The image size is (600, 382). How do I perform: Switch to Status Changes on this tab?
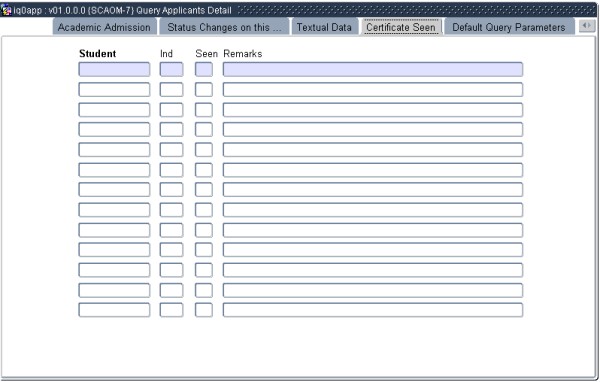224,27
